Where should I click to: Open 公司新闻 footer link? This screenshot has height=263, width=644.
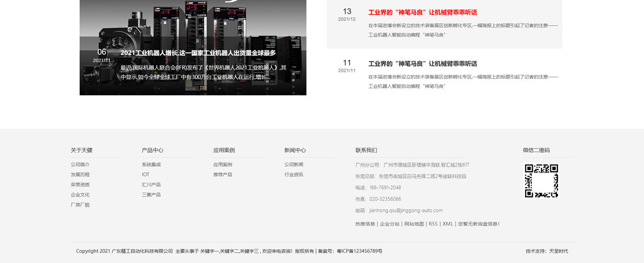point(294,165)
